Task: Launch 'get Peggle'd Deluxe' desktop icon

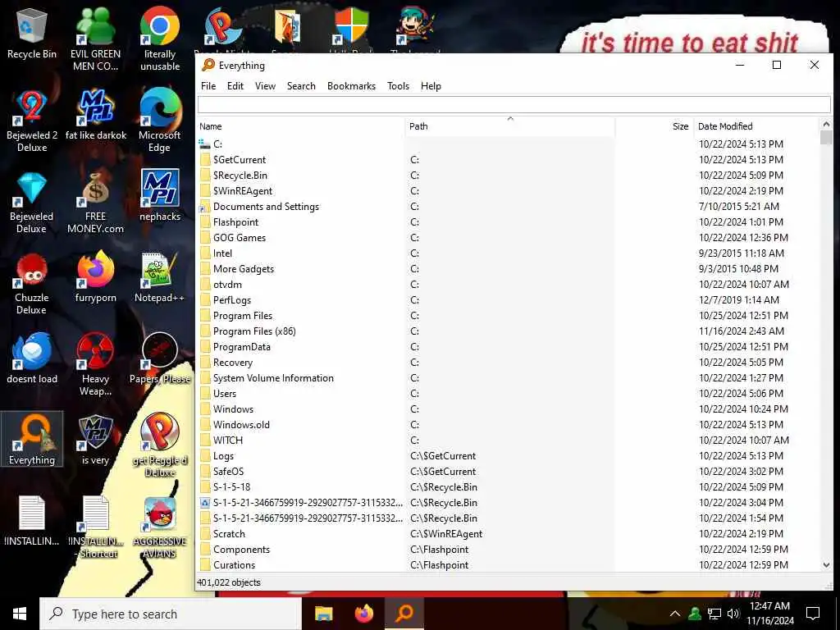Action: [160, 445]
